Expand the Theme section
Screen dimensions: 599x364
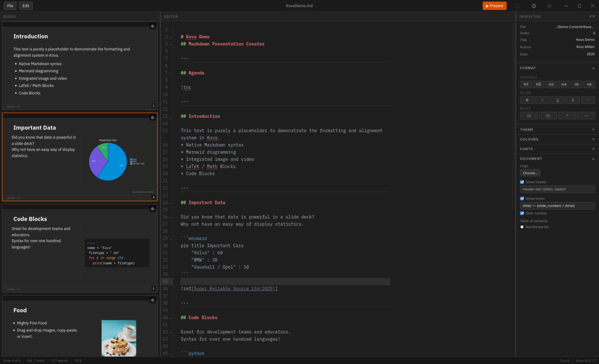(593, 130)
